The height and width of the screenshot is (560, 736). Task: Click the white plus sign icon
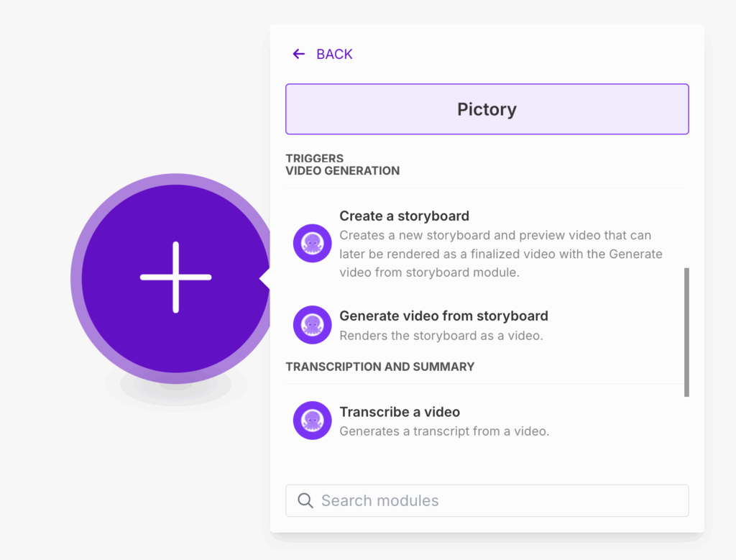click(x=176, y=277)
